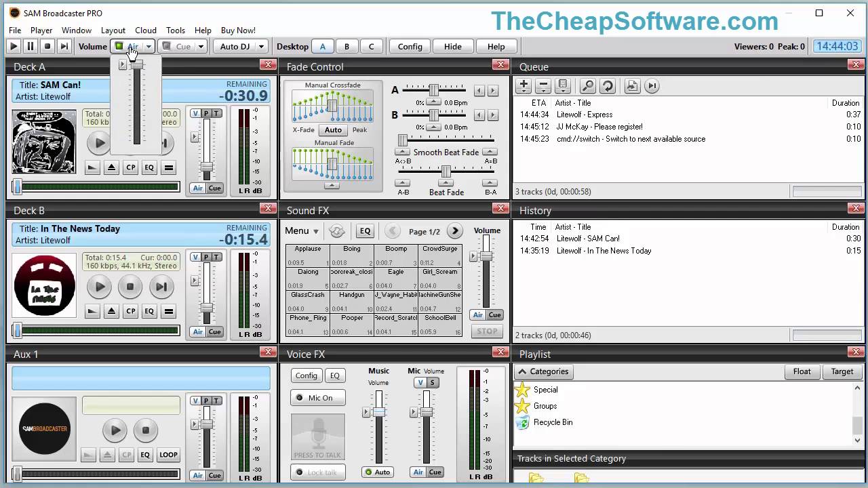Open the Cue volume dropdown arrow
868x488 pixels.
coord(201,47)
